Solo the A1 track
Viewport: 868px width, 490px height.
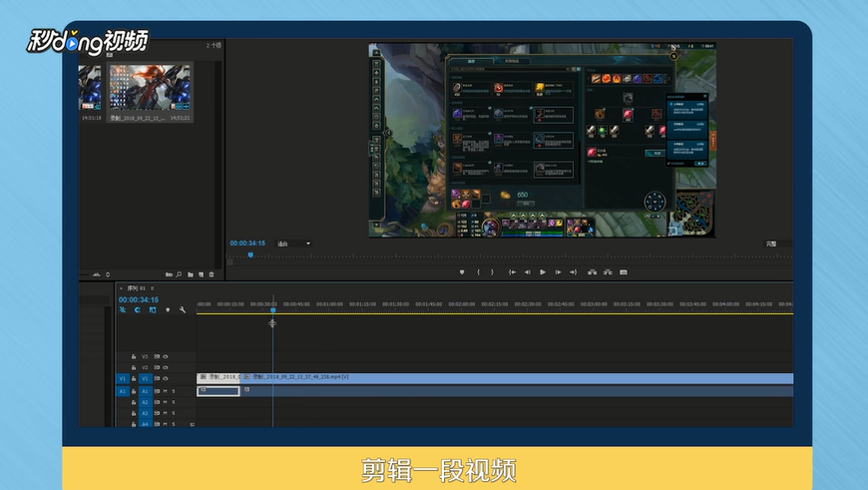[174, 391]
